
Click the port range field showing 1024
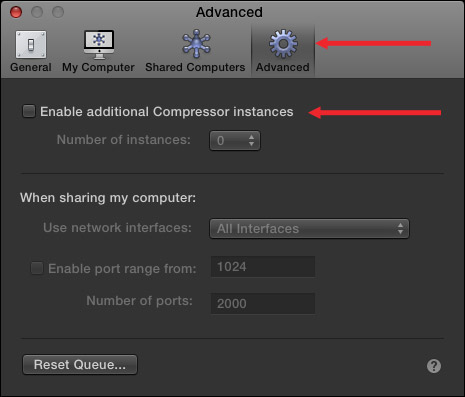[x=263, y=267]
